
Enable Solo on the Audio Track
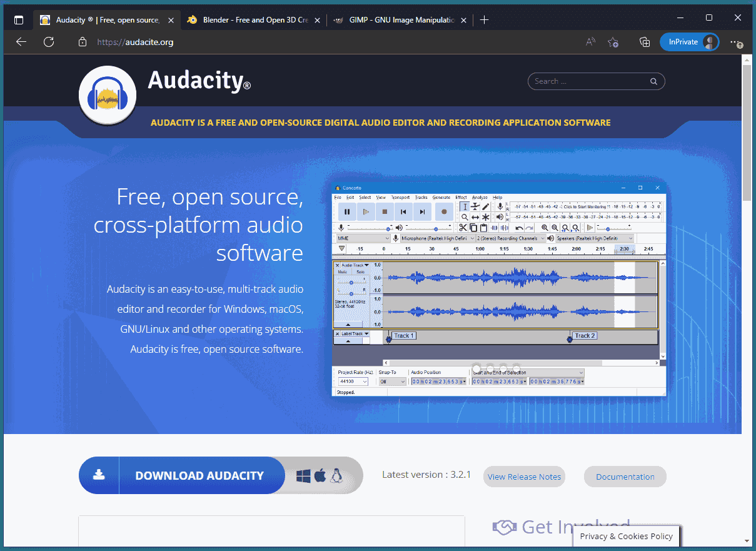pyautogui.click(x=359, y=272)
